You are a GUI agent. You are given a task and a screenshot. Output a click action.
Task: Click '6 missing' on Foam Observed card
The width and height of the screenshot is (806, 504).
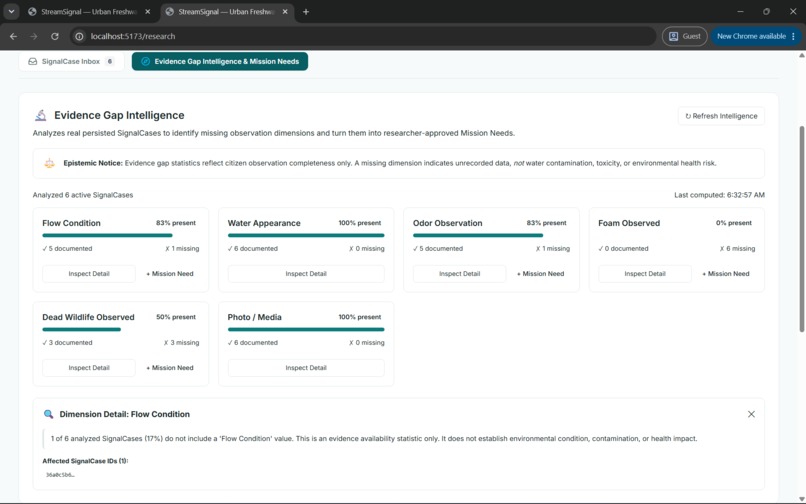click(738, 248)
